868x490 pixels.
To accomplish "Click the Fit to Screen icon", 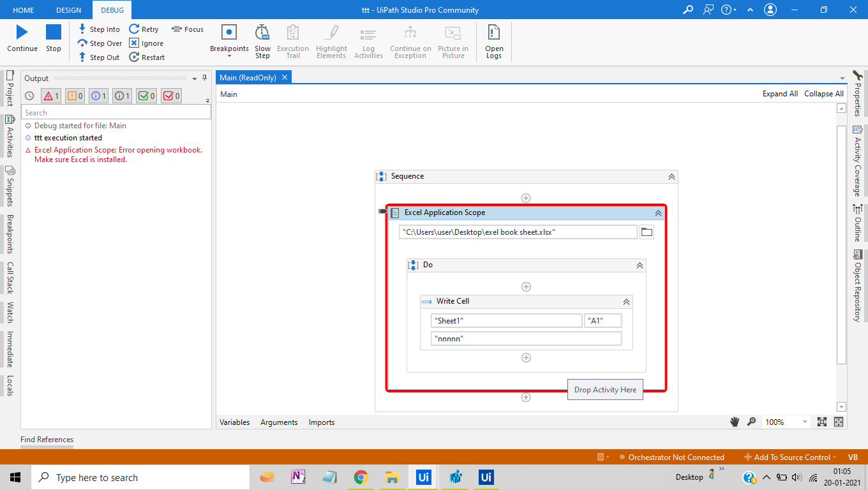I will pyautogui.click(x=822, y=422).
